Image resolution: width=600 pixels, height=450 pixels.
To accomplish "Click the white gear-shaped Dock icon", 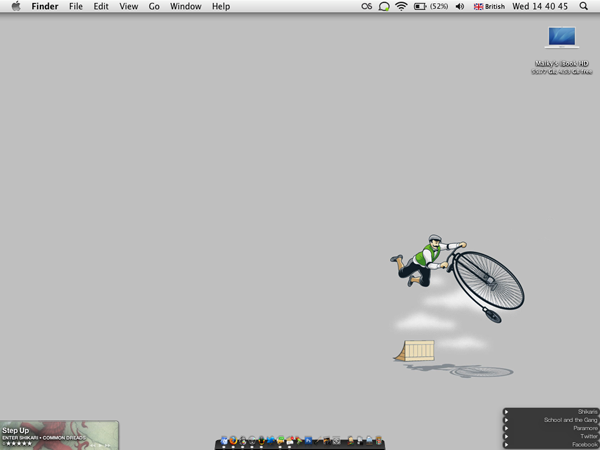I will [x=336, y=441].
